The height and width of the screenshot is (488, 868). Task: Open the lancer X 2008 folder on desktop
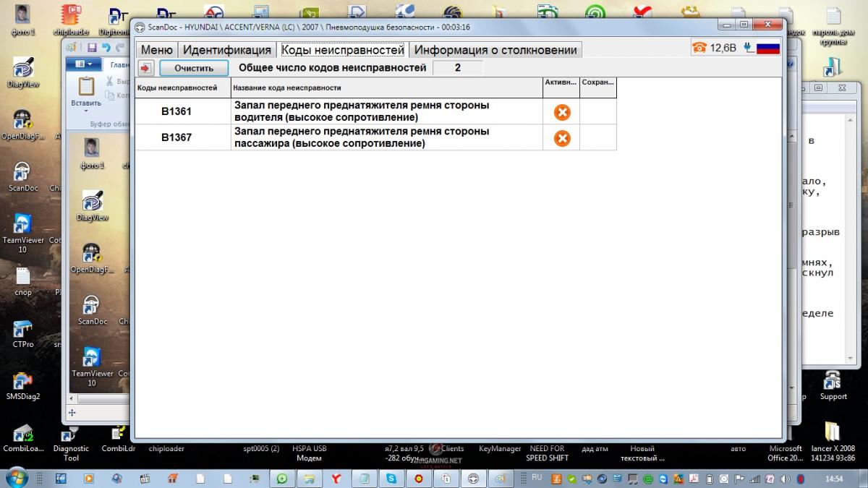tap(833, 441)
